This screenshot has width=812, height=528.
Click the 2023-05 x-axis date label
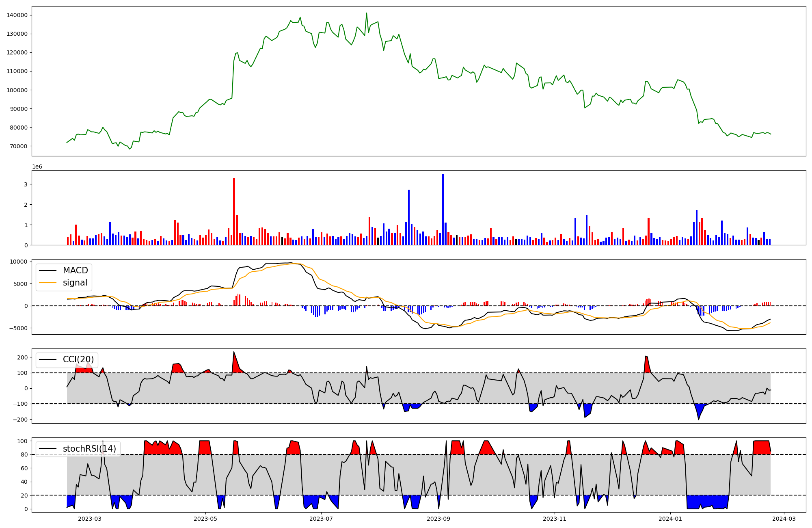[x=205, y=519]
